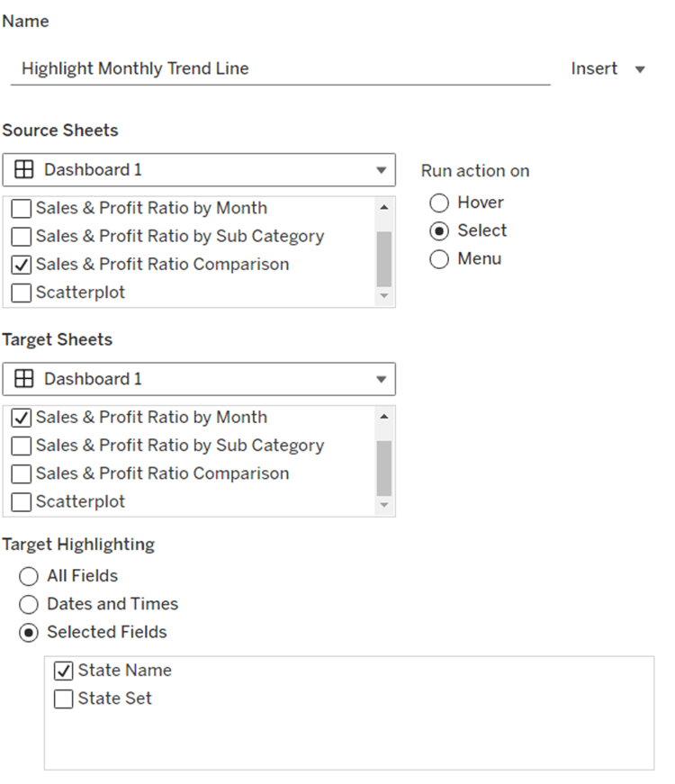The image size is (675, 784).
Task: Choose Menu under Run action on
Action: pos(439,259)
